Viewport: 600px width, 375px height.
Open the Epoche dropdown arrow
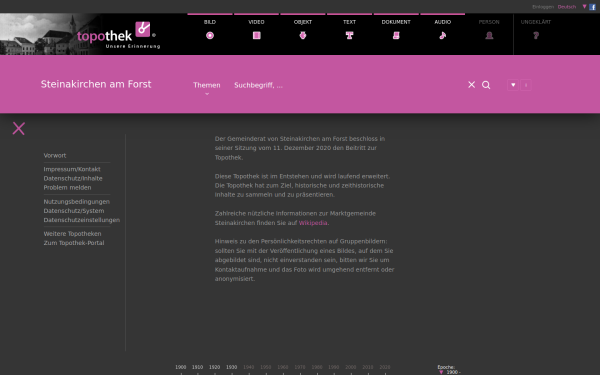point(441,372)
